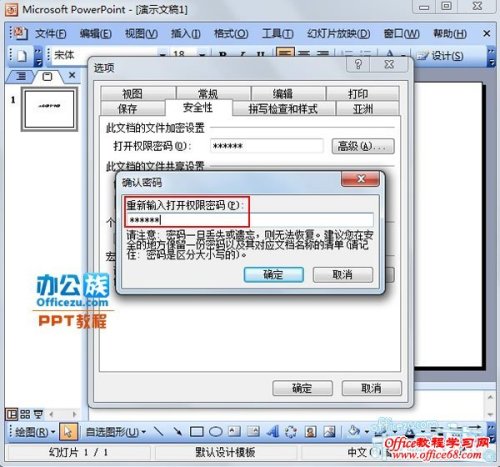500x467 pixels.
Task: Open the fill color dropdown arrow
Action: (367, 432)
